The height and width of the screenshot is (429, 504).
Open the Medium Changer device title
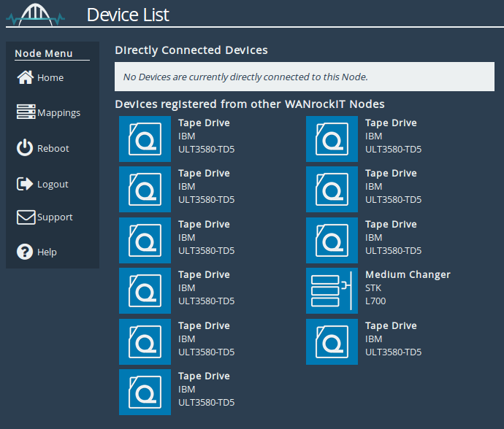(x=408, y=274)
